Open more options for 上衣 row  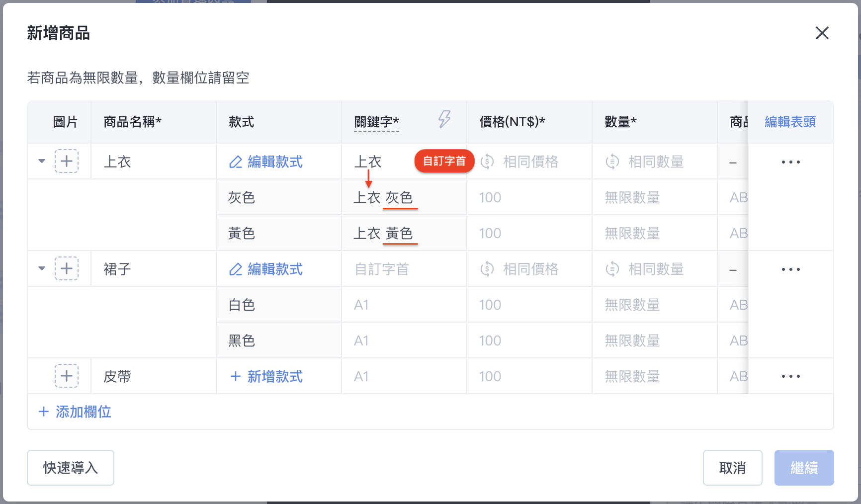tap(790, 162)
